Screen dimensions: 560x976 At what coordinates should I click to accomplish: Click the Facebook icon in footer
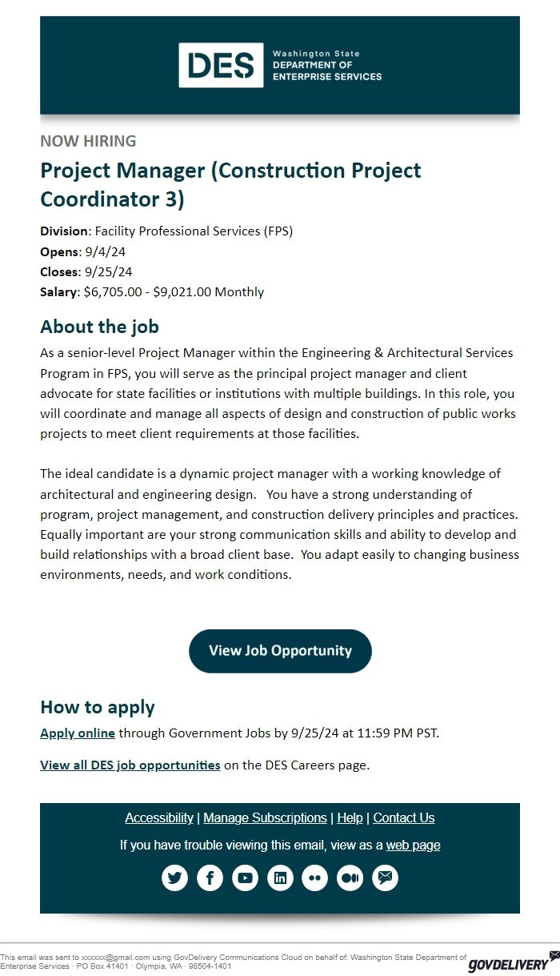tap(210, 878)
